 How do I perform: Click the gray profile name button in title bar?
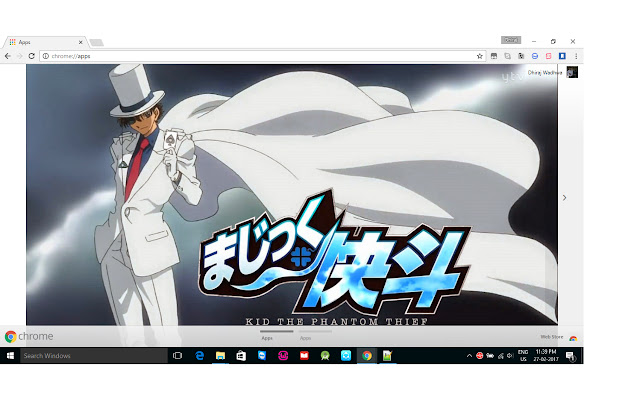point(511,40)
